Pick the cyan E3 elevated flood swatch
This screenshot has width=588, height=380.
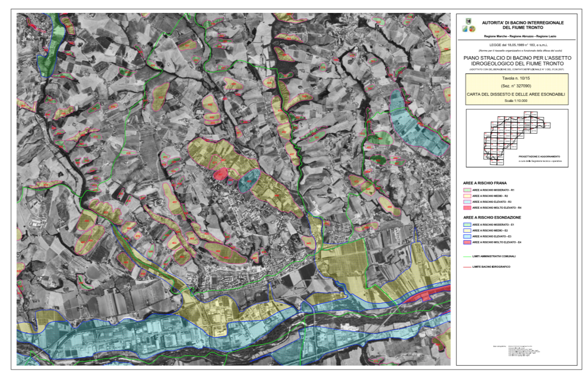coord(467,236)
